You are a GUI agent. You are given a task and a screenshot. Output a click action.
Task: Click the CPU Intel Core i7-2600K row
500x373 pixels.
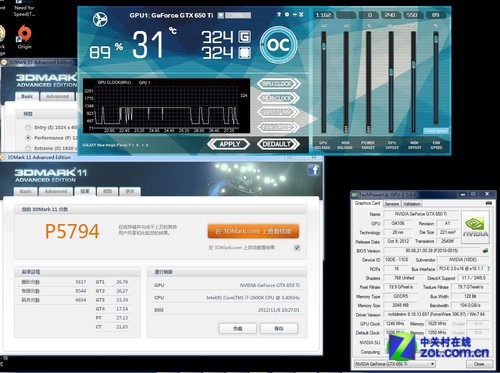(227, 297)
